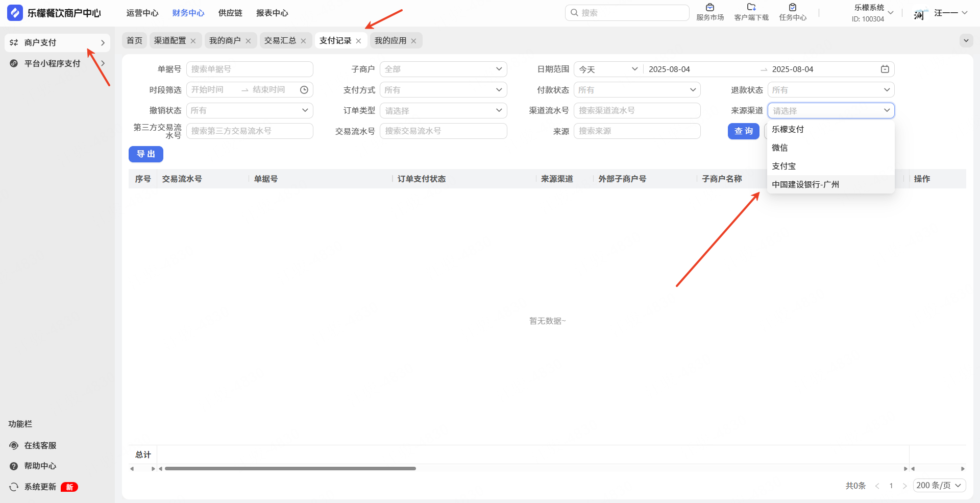Open the 支付方式 dropdown
Image resolution: width=980 pixels, height=503 pixels.
coord(443,90)
